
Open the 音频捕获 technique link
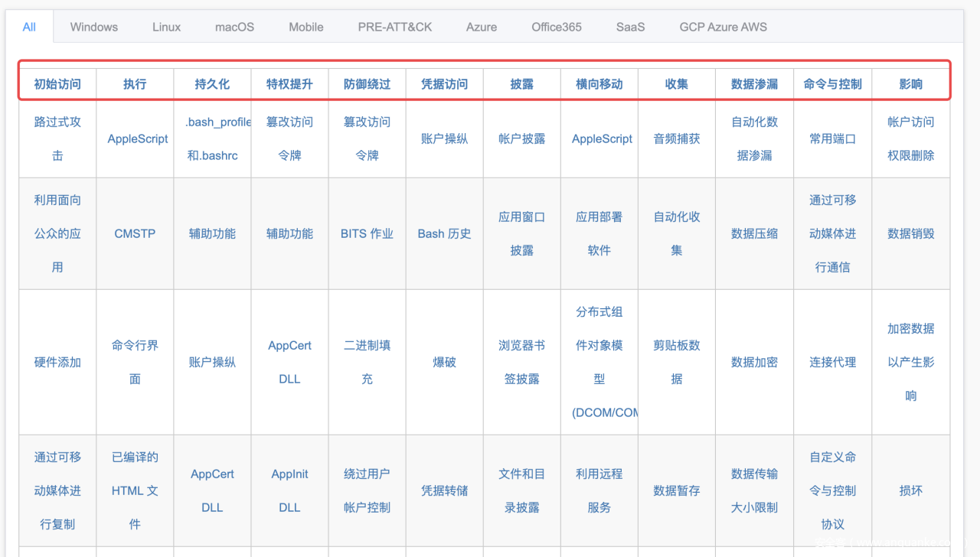point(676,138)
